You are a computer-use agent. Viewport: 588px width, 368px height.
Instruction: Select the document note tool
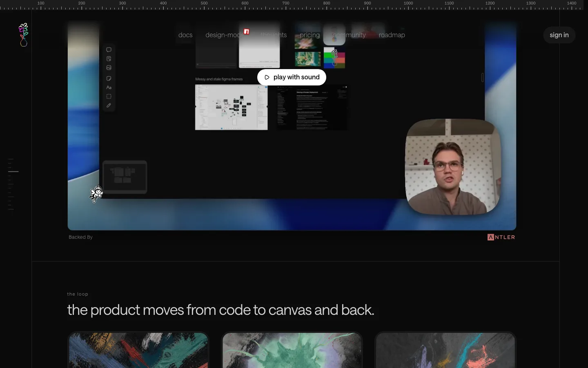tap(109, 59)
